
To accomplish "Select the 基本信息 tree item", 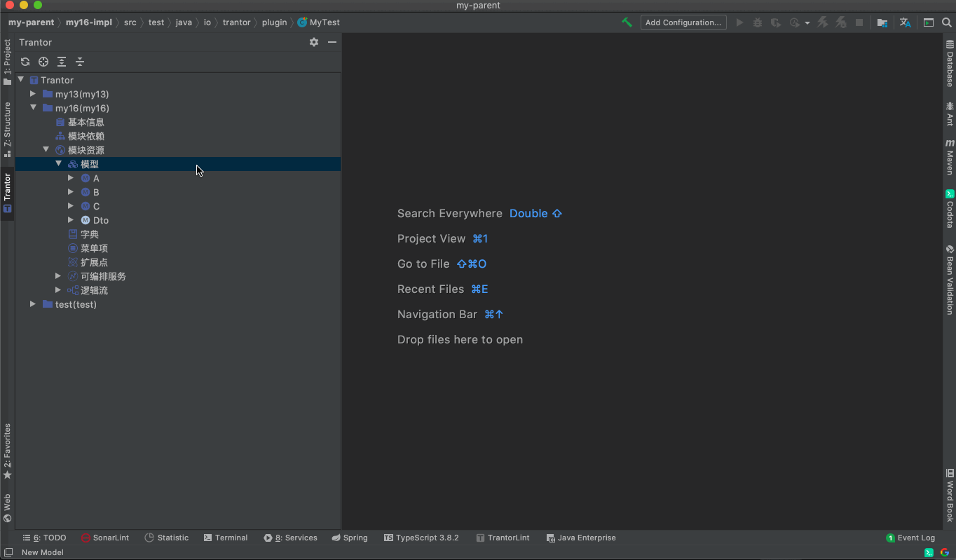I will click(178, 122).
